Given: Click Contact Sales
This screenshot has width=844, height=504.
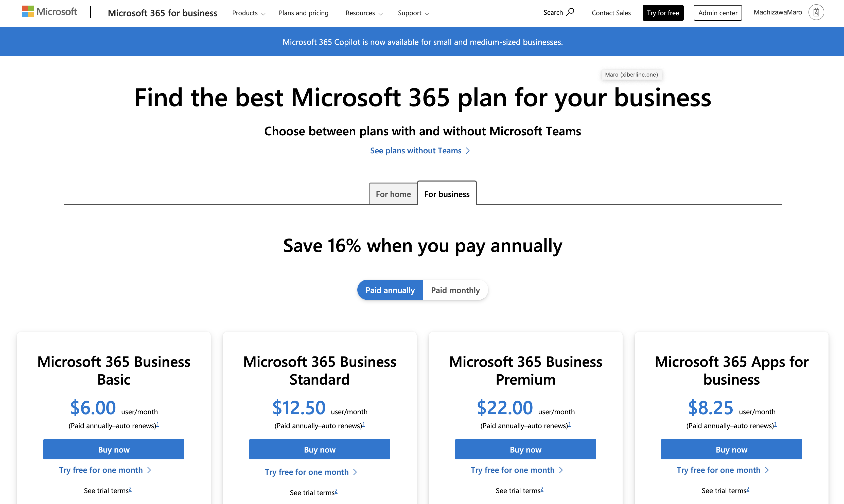Looking at the screenshot, I should click(x=611, y=13).
